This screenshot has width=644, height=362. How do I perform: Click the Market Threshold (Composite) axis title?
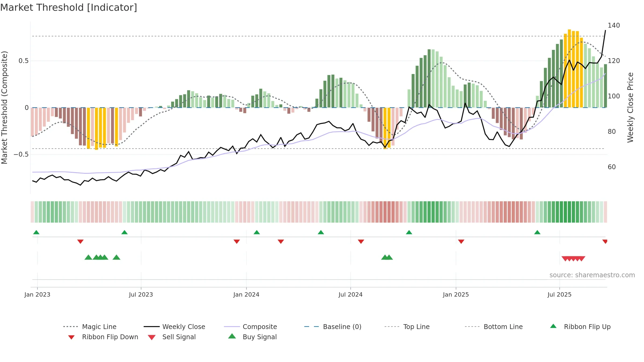4,108
